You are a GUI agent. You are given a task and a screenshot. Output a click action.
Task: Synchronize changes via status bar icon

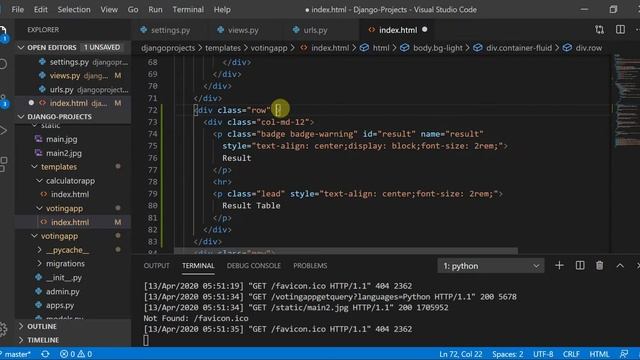(x=45, y=354)
